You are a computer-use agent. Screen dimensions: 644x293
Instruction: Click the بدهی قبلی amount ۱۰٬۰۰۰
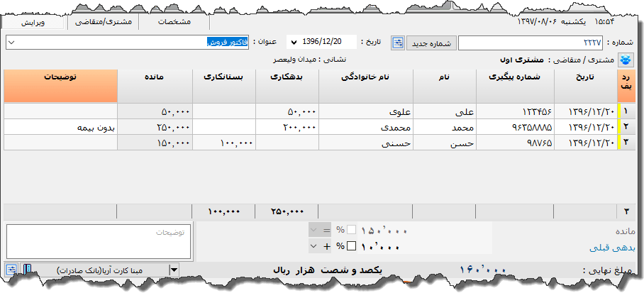[380, 248]
